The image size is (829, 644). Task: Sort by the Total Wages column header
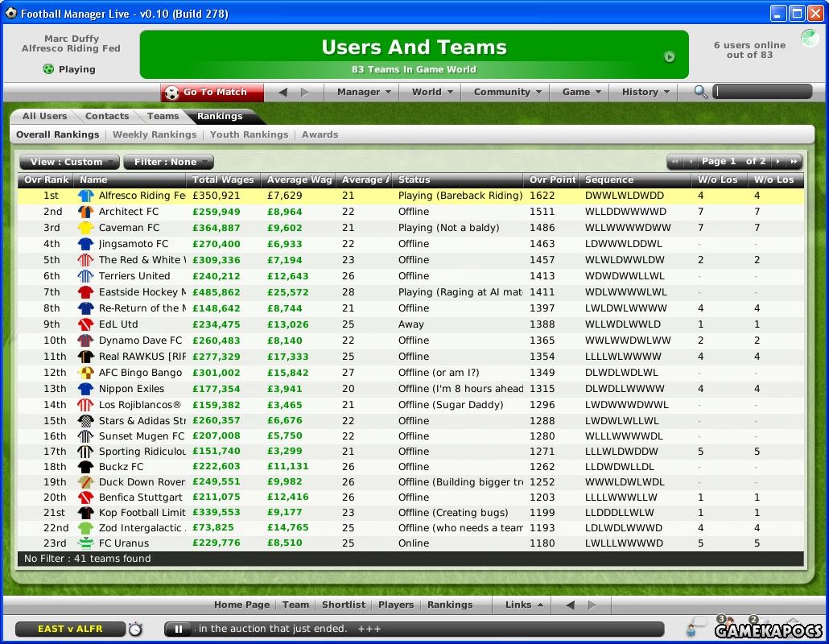coord(223,180)
